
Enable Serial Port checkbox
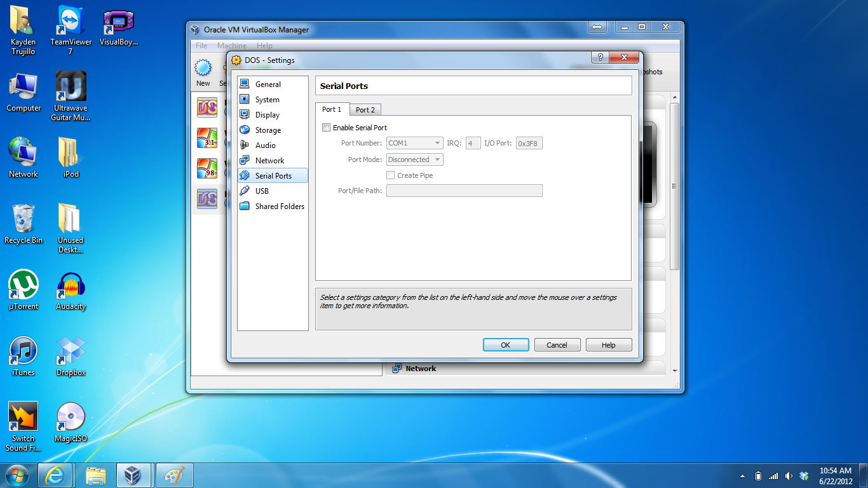pos(327,128)
